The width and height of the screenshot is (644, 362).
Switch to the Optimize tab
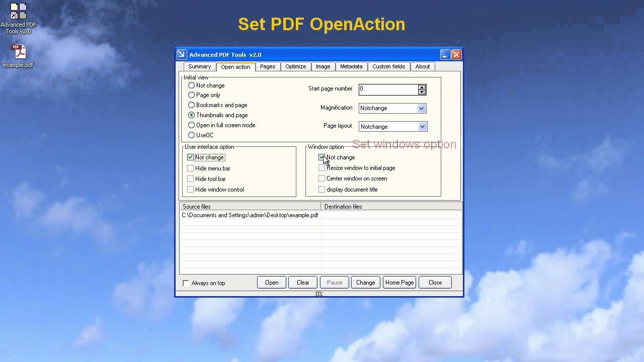pyautogui.click(x=296, y=66)
